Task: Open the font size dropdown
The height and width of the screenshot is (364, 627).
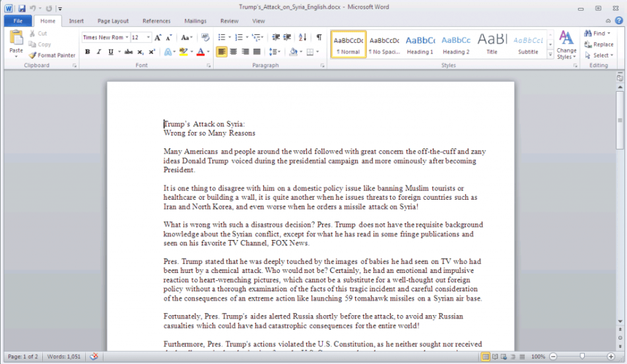Action: [148, 38]
